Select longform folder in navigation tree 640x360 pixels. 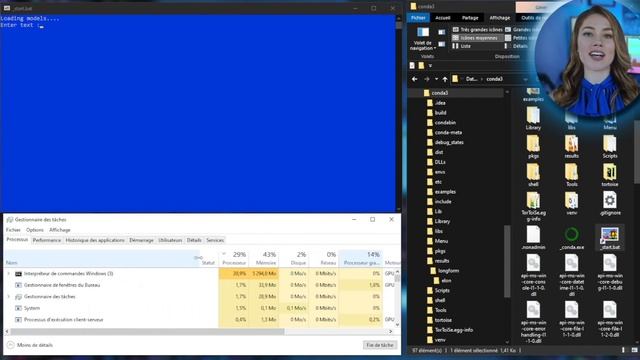point(448,271)
